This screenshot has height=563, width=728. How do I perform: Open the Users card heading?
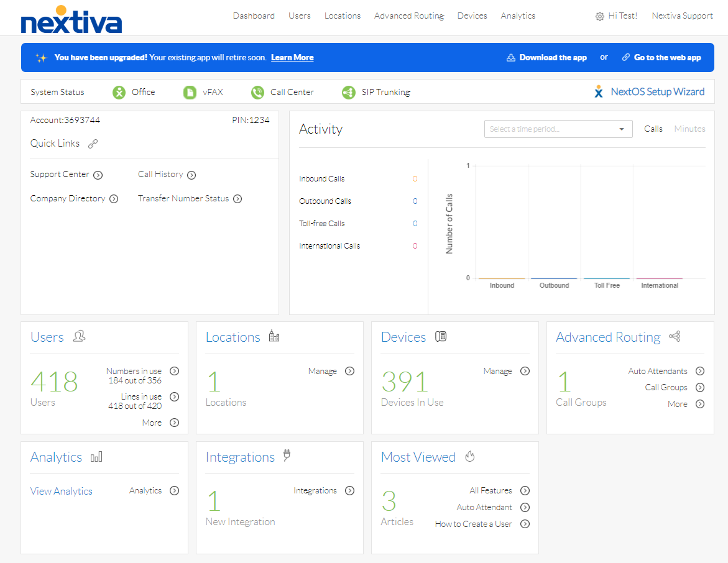pyautogui.click(x=47, y=337)
